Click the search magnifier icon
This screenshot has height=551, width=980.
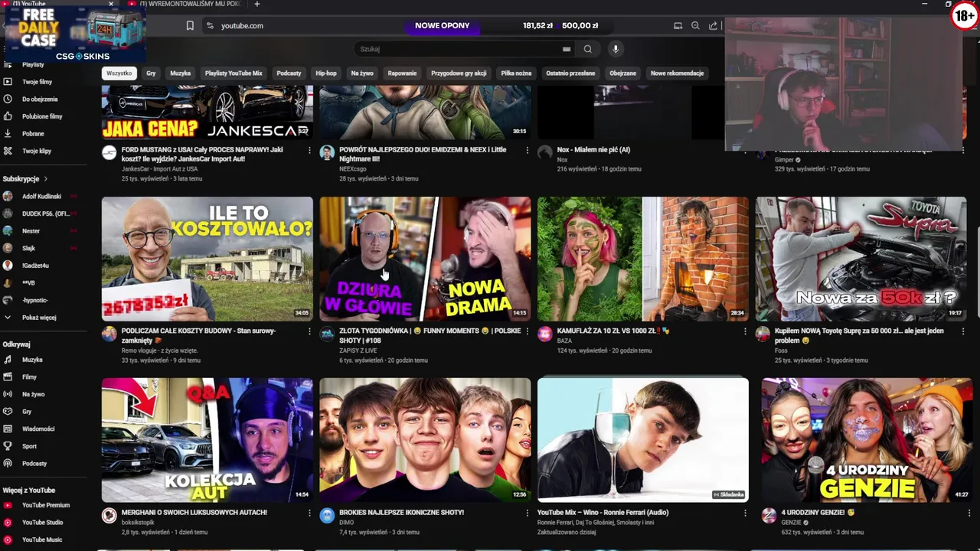tap(587, 49)
